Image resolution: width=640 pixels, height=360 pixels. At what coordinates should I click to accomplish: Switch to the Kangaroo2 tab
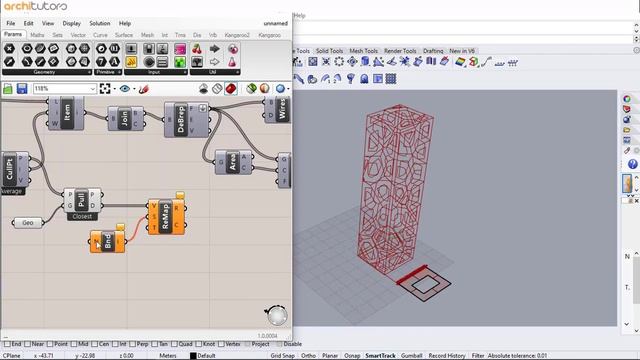(x=237, y=35)
